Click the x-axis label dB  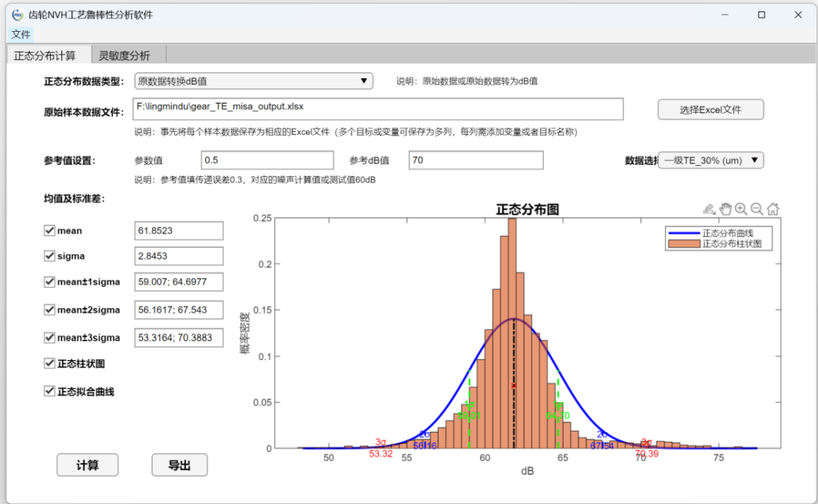(x=527, y=471)
